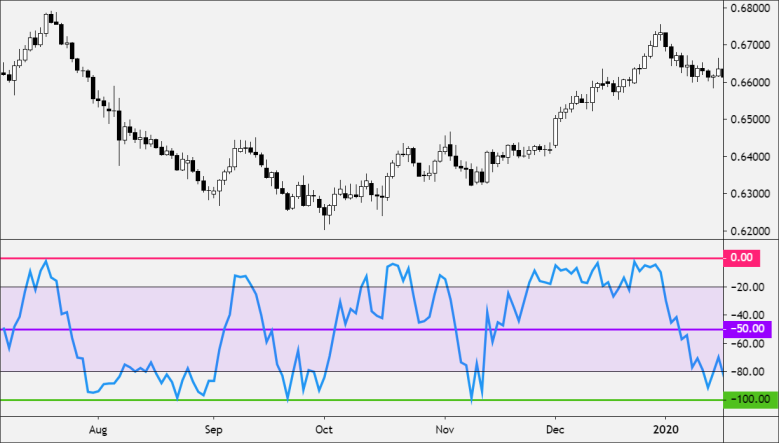Viewport: 779px width, 443px height.
Task: Click the -40.00 indicator scale label
Action: click(749, 315)
